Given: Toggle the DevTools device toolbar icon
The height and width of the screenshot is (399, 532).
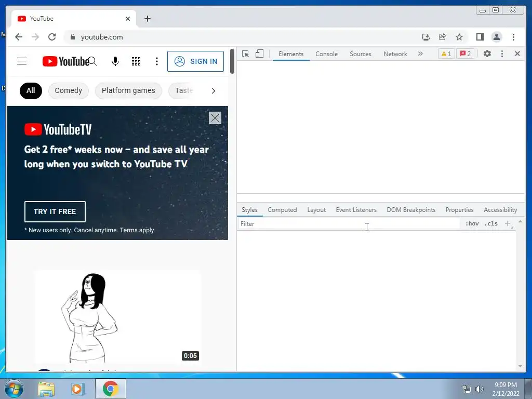Looking at the screenshot, I should tap(260, 54).
